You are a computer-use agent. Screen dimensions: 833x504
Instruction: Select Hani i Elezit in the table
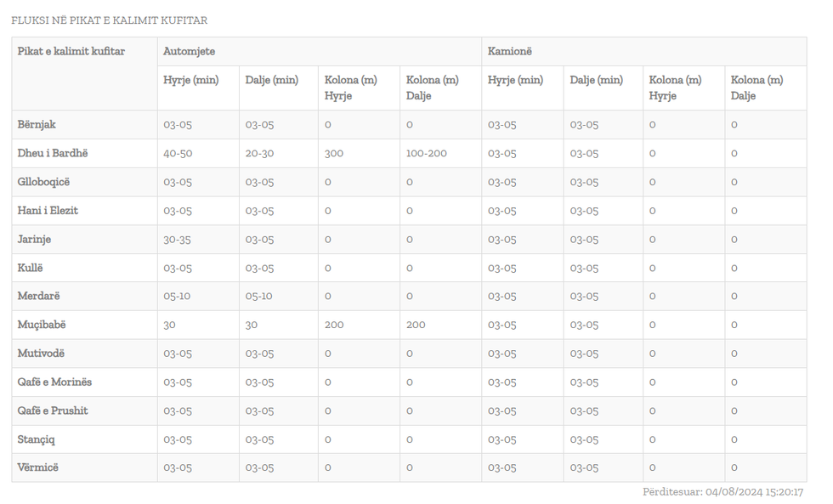pyautogui.click(x=48, y=211)
